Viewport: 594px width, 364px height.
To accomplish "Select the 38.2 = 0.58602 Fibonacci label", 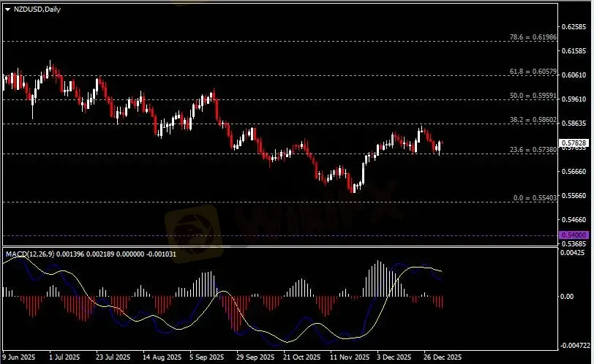I will (x=533, y=120).
